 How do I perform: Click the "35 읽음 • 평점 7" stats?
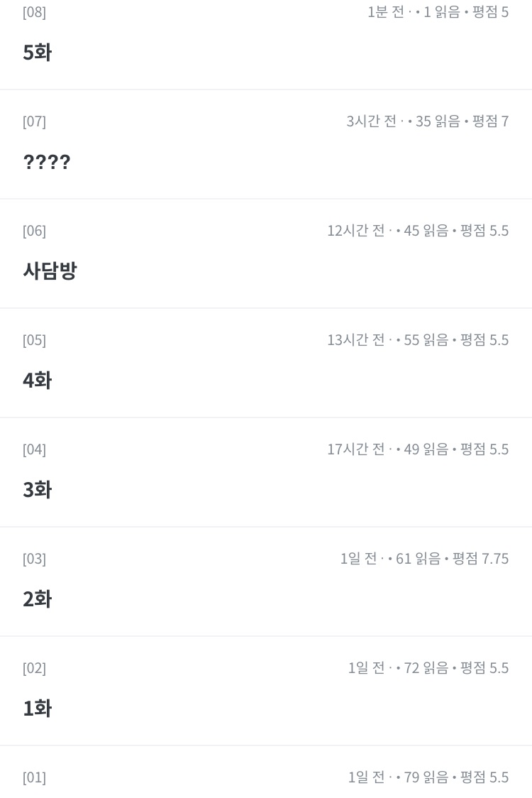(462, 121)
